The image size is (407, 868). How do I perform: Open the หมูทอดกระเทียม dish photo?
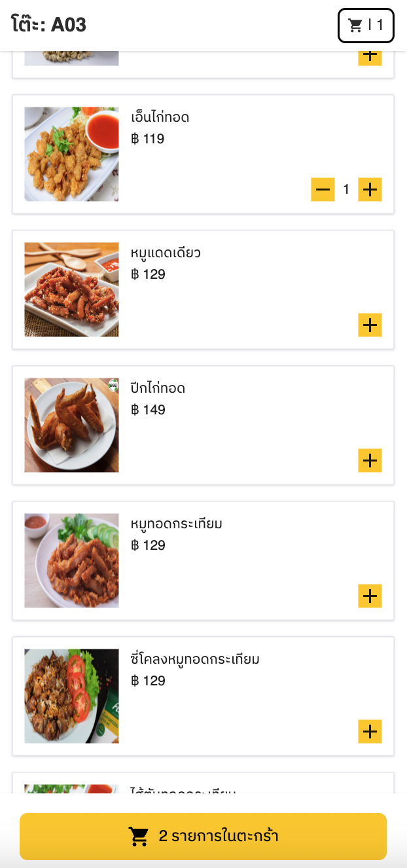(71, 560)
